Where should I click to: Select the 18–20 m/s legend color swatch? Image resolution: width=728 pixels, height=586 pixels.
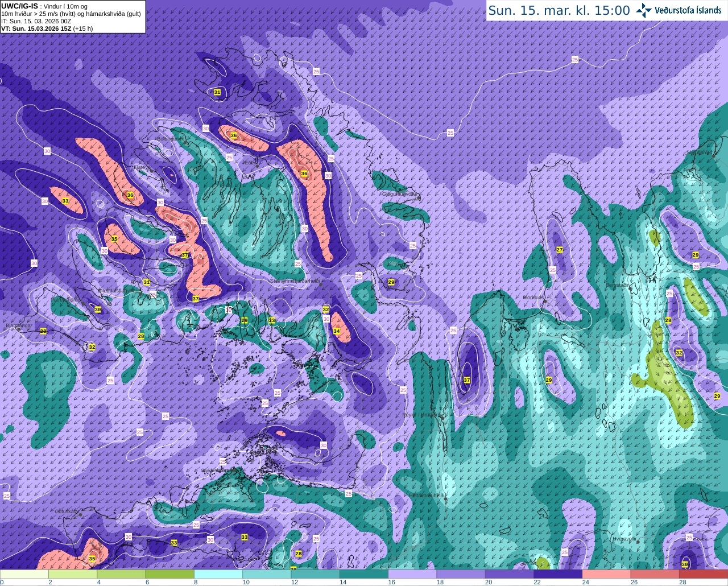461,574
